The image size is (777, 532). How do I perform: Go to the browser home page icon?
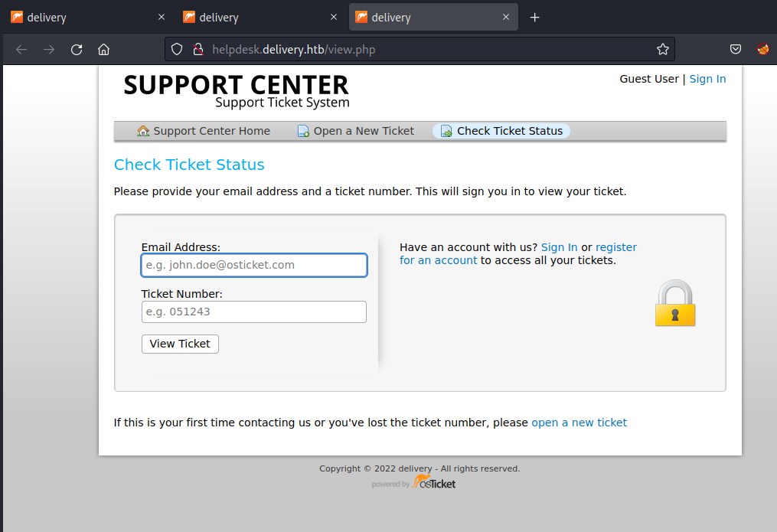(104, 50)
